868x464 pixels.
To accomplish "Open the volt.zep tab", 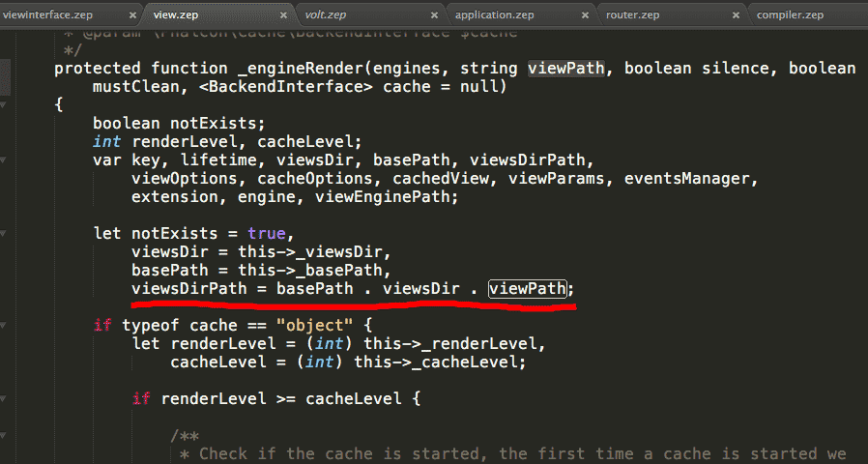I will coord(326,15).
